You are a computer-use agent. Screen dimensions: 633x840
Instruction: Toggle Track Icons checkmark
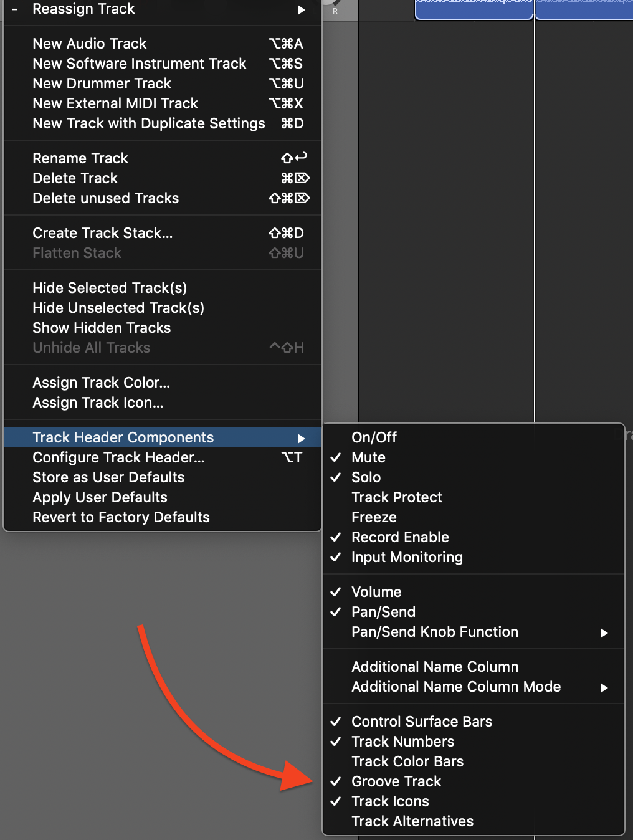[x=390, y=801]
